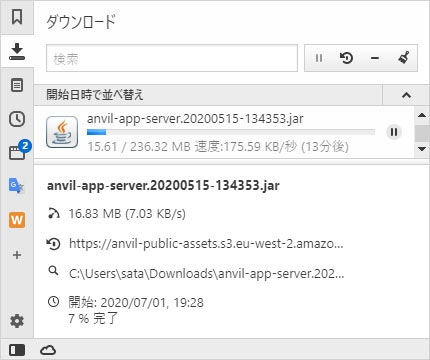The width and height of the screenshot is (430, 360).
Task: Click the 7 % 完了 text
Action: coord(93,318)
